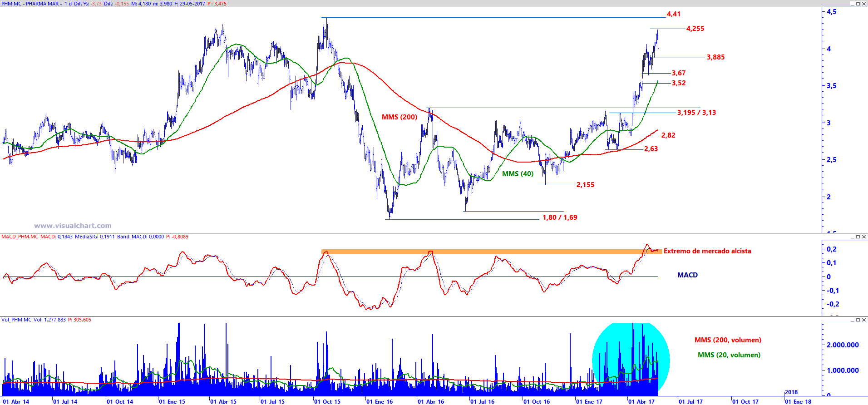Click the '2.000.000' volume axis label

tap(843, 345)
